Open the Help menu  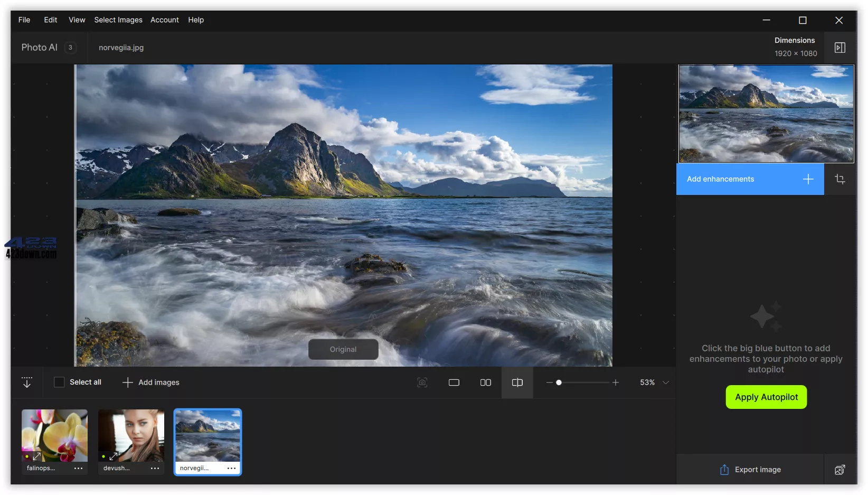(x=196, y=20)
